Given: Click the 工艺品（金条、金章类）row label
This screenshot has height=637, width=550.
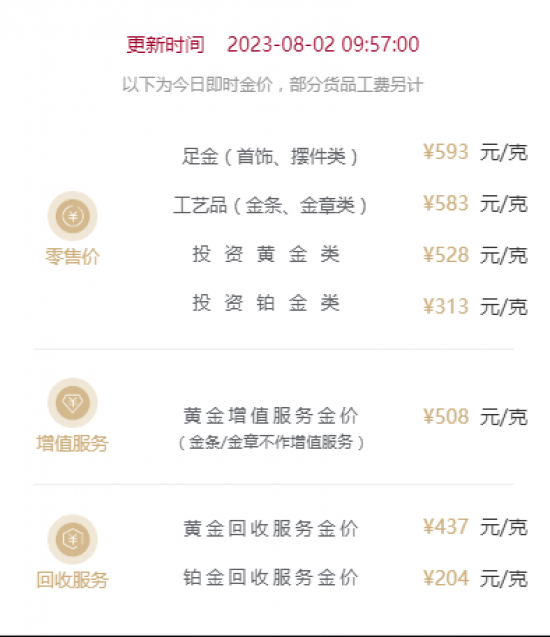Looking at the screenshot, I should (x=270, y=205).
